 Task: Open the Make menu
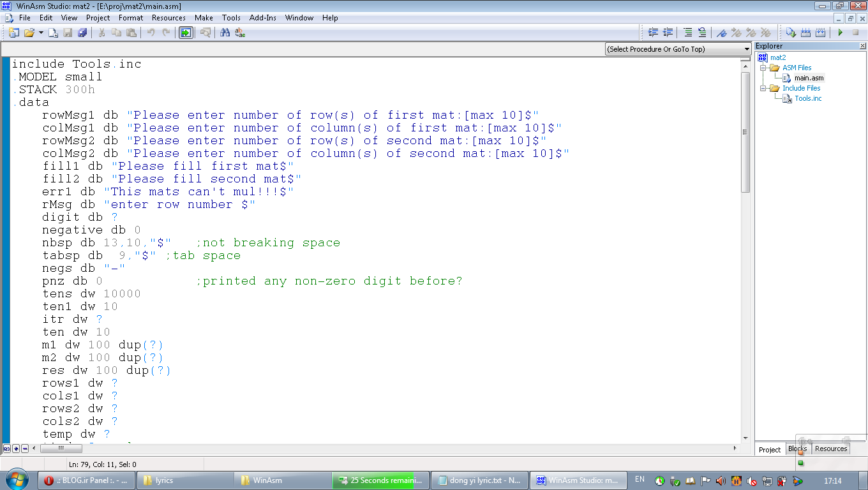(204, 18)
